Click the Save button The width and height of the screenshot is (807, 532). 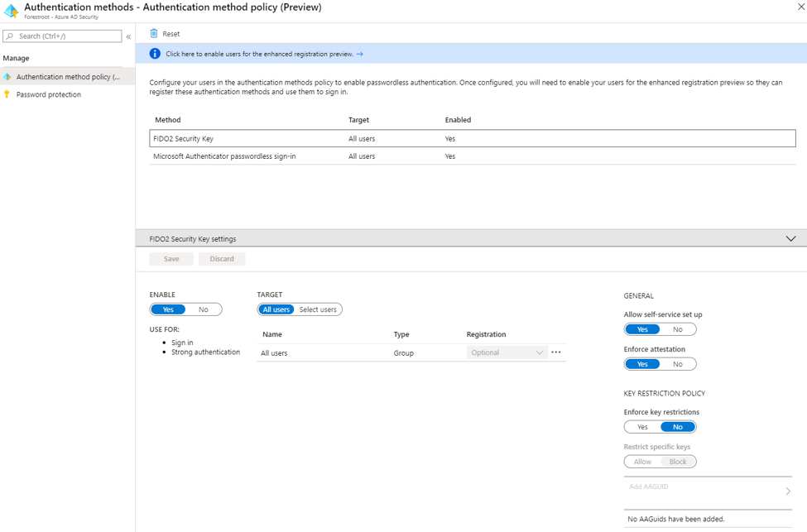pyautogui.click(x=171, y=259)
